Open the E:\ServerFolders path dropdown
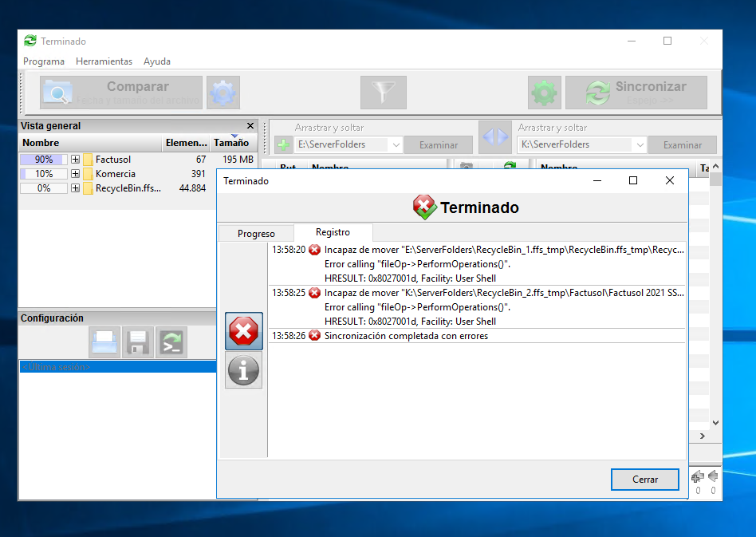756x537 pixels. pos(396,145)
